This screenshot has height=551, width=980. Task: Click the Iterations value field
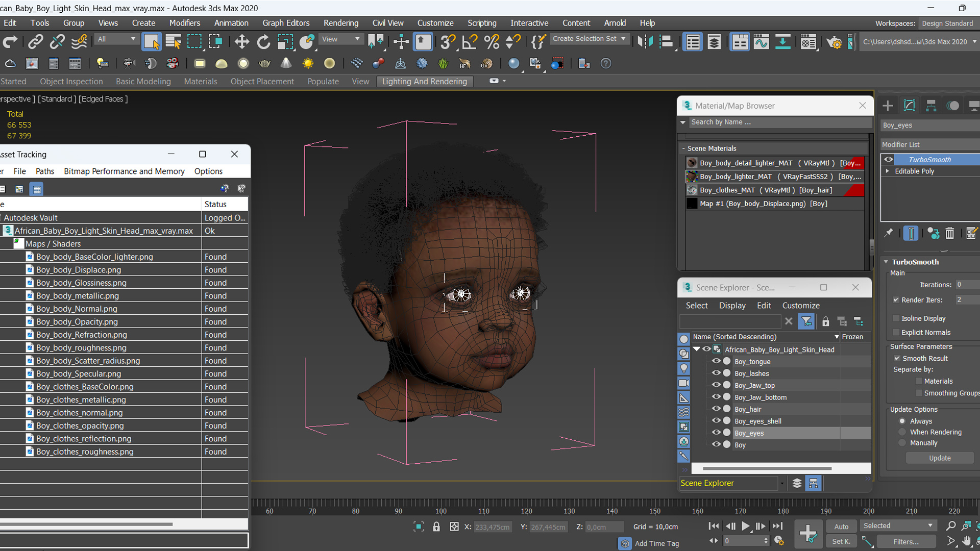(967, 285)
